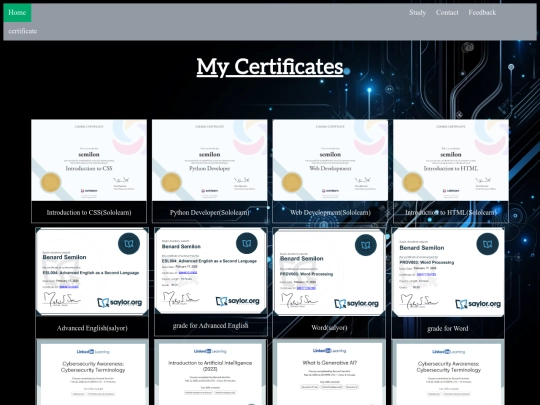
Task: Click caption Introduction to HTML(Sololearn)
Action: point(451,212)
